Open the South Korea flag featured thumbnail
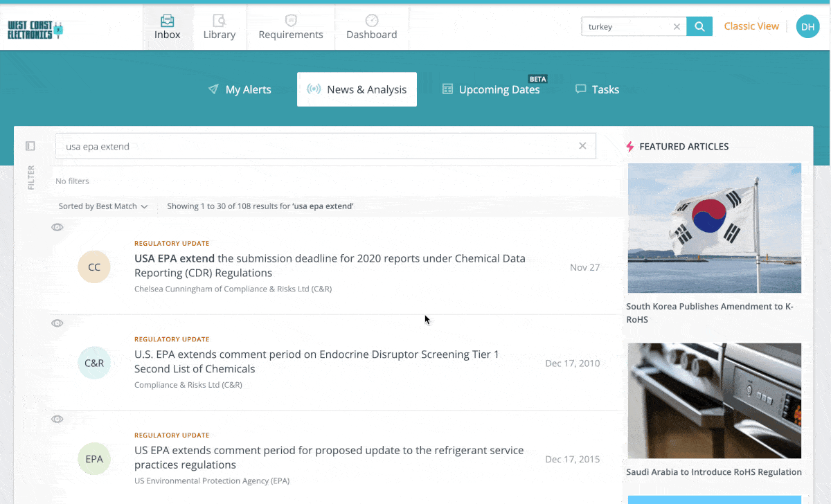The image size is (831, 504). coord(714,228)
